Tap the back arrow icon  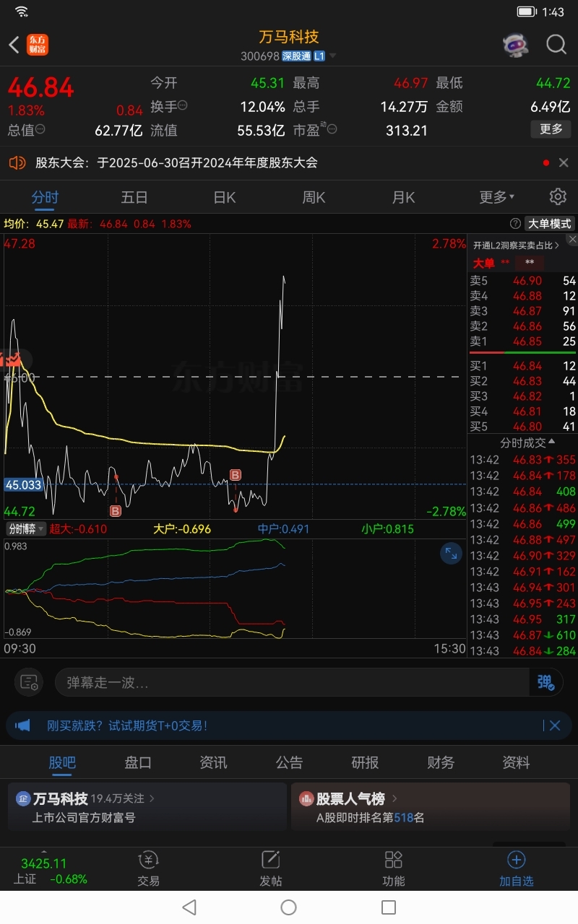click(x=14, y=45)
